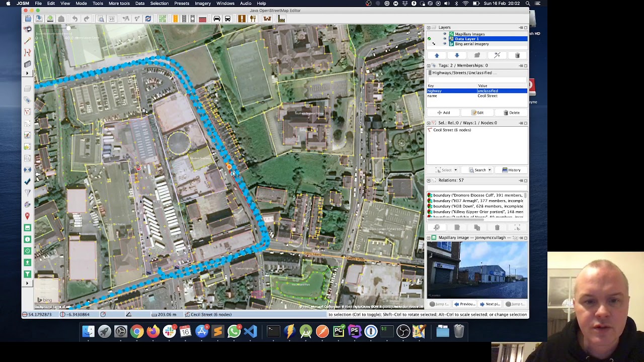This screenshot has height=362, width=644.
Task: Click the Add tag button
Action: pyautogui.click(x=444, y=113)
